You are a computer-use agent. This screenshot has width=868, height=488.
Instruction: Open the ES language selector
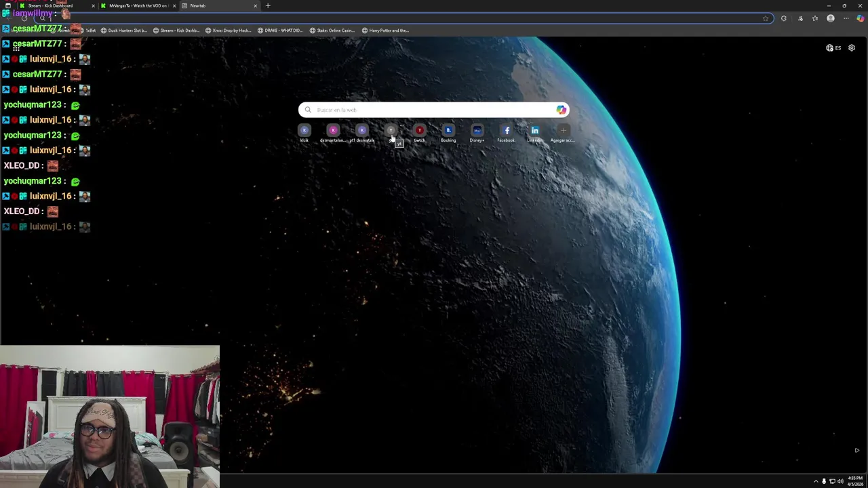[x=833, y=48]
